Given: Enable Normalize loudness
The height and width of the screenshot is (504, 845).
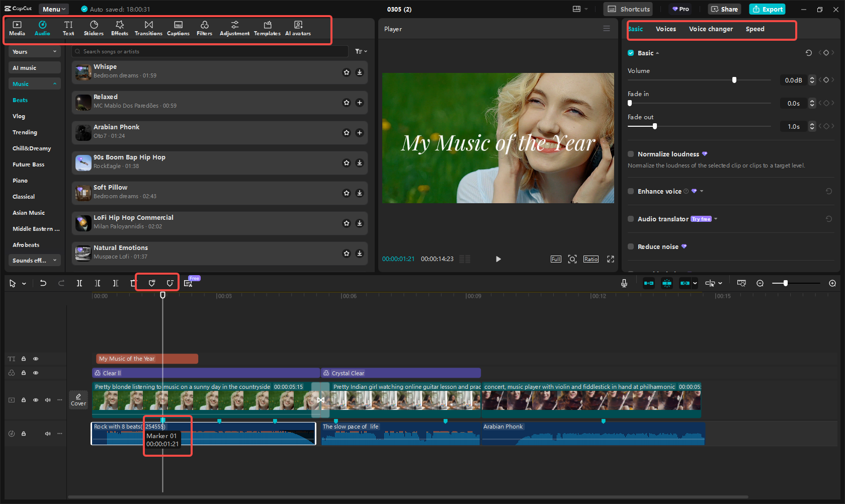Looking at the screenshot, I should (630, 154).
